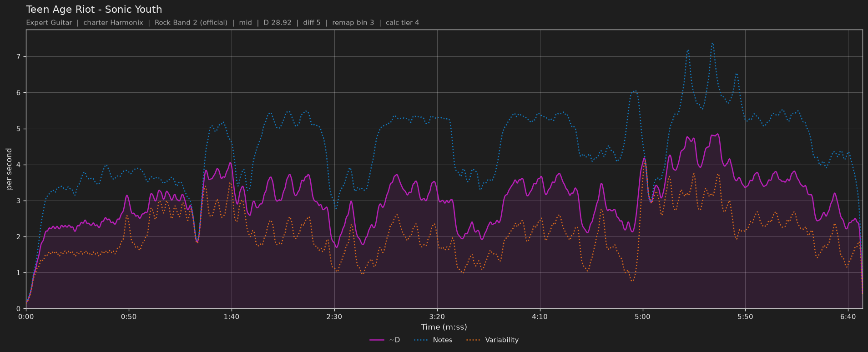Click the charter Harmonix subtitle text
This screenshot has width=868, height=352.
pos(113,23)
